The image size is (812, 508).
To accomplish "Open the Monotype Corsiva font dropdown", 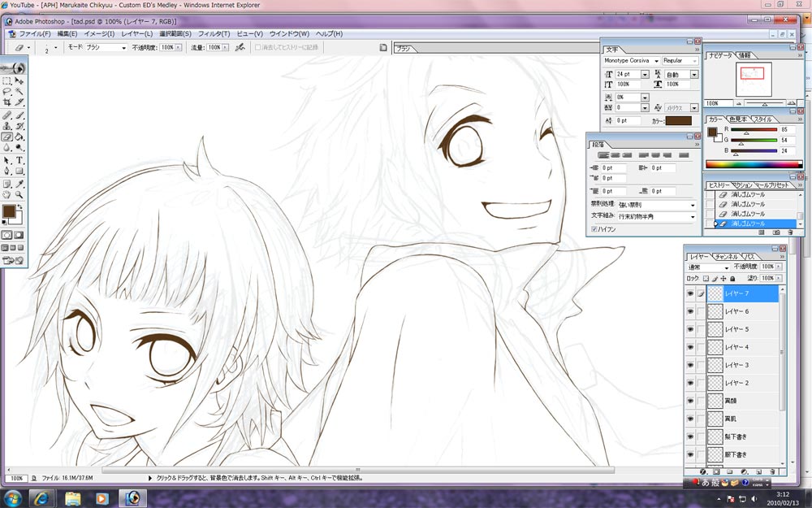I will pos(657,61).
